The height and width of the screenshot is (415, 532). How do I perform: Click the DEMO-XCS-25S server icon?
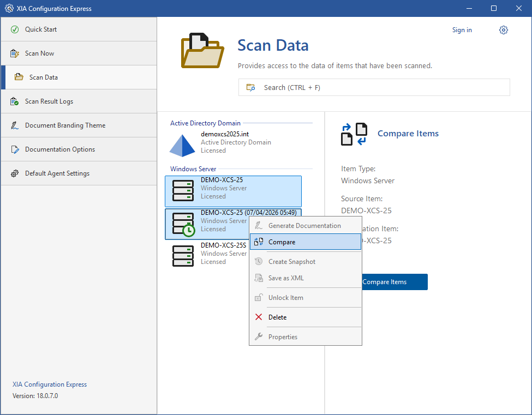[183, 256]
